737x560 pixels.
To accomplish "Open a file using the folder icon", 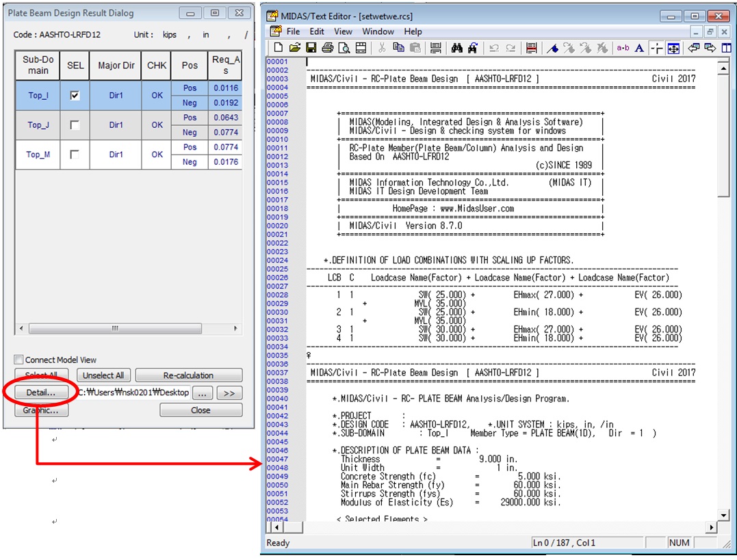I will coord(295,48).
